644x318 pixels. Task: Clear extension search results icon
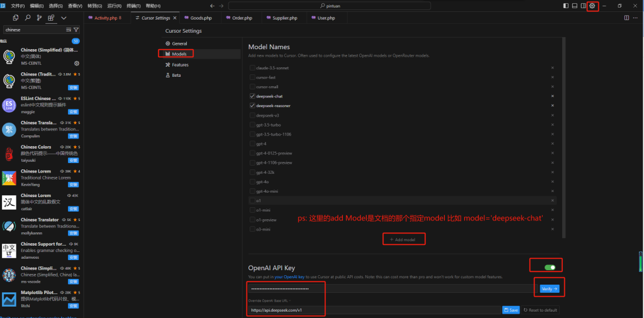click(x=69, y=30)
